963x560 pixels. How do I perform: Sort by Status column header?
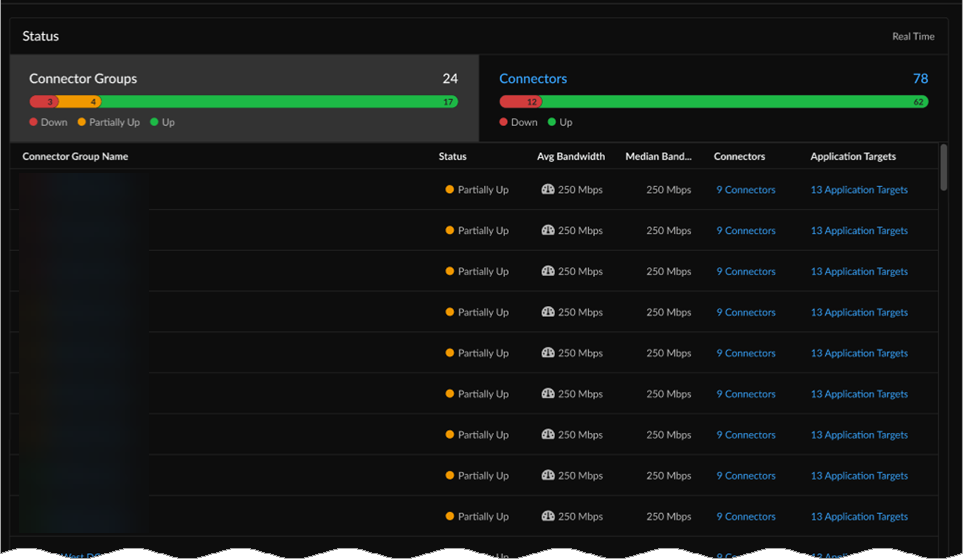click(452, 157)
